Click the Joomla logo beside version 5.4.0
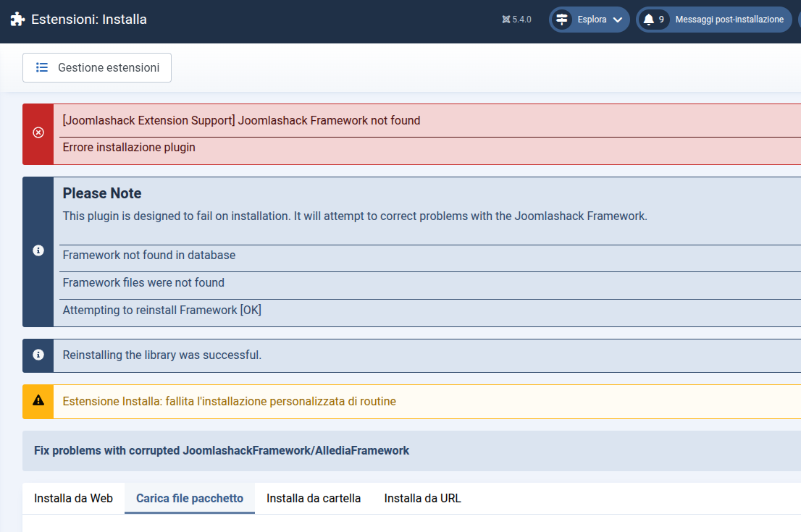This screenshot has height=532, width=801. (x=506, y=20)
